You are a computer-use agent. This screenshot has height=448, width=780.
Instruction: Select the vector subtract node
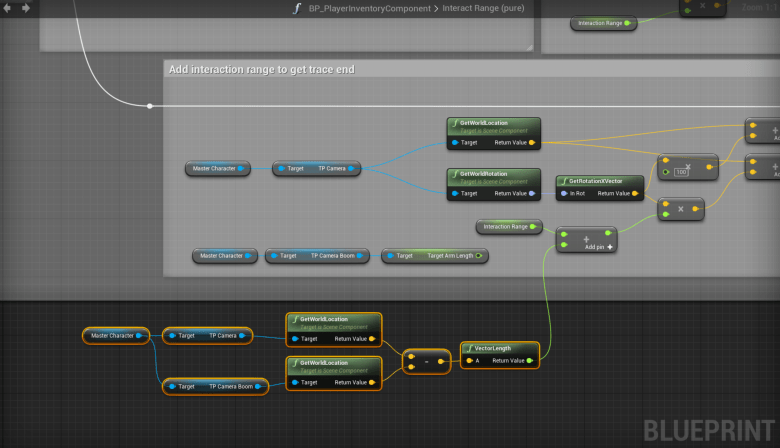[x=425, y=361]
